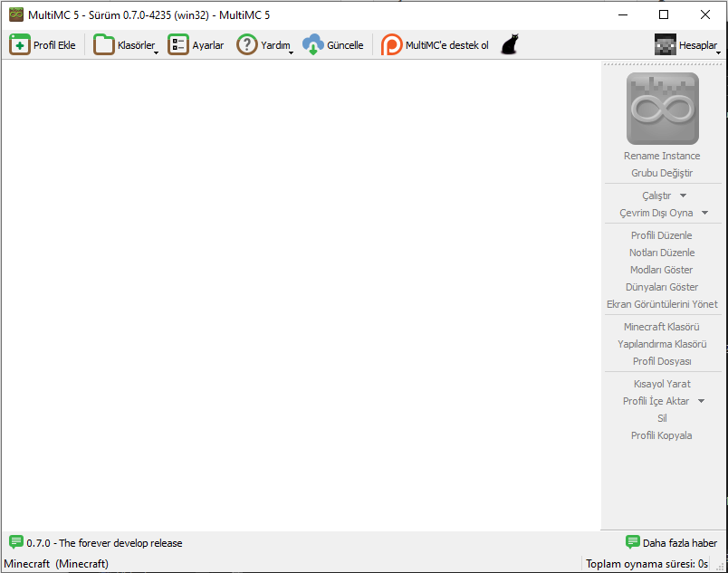Viewport: 728px width, 573px height.
Task: Open the Çalıştır dropdown arrow
Action: (683, 196)
